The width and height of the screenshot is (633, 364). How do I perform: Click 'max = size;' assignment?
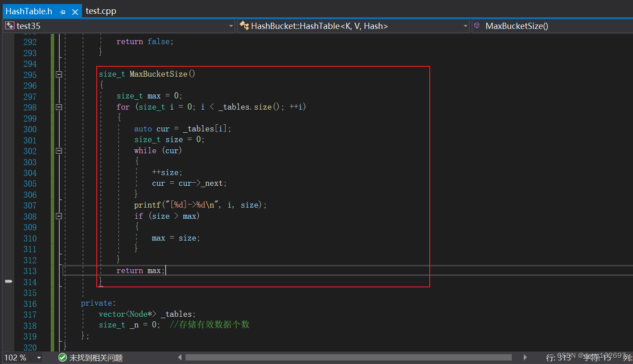[176, 238]
